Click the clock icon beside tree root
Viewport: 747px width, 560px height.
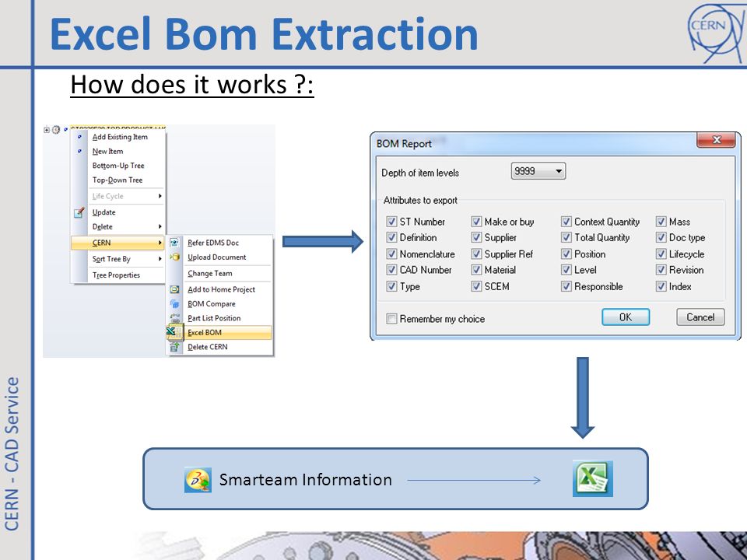(x=56, y=130)
